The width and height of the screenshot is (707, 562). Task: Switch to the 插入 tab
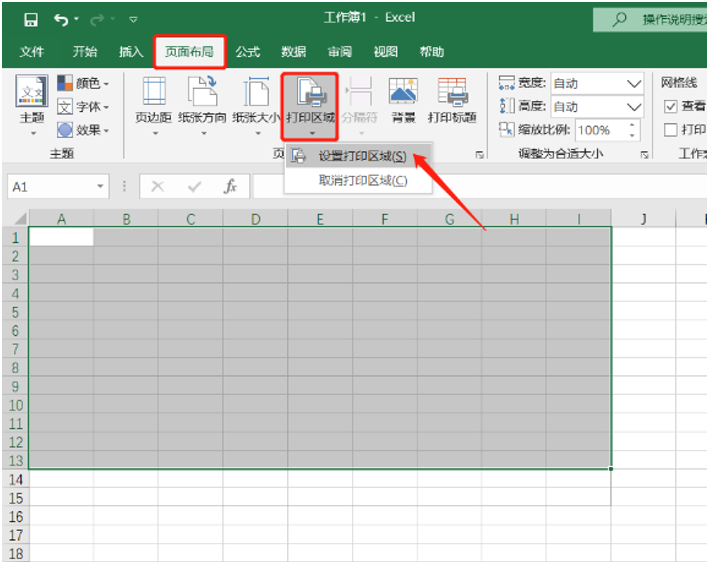pos(131,51)
